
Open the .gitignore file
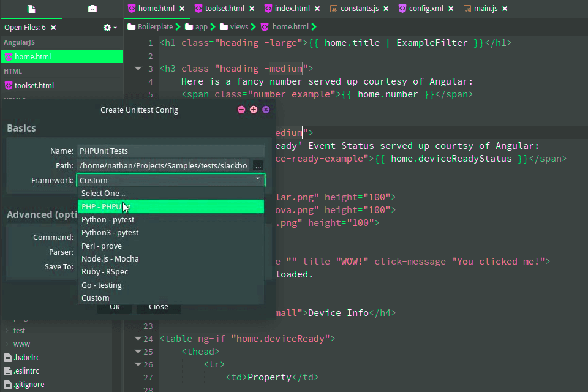[x=24, y=385]
